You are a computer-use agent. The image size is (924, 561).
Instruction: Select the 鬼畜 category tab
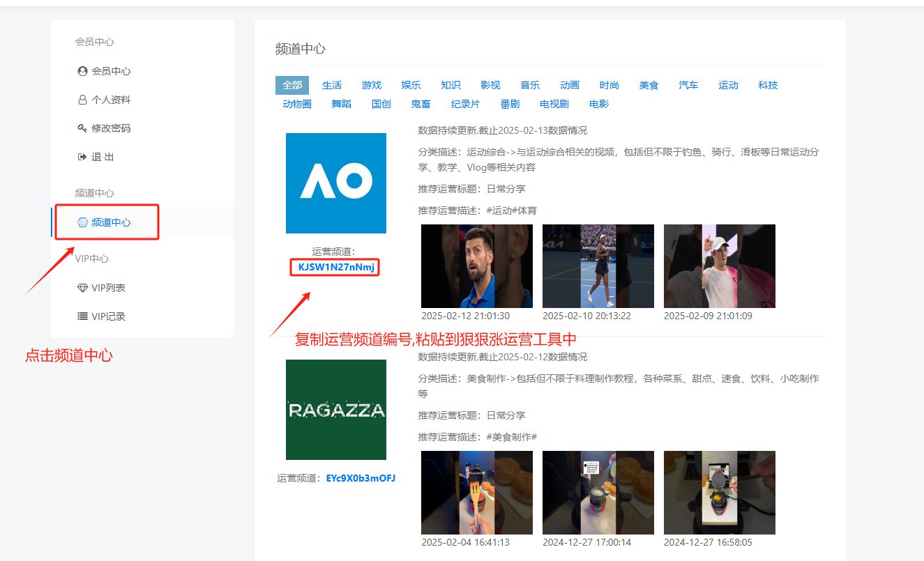pos(421,104)
